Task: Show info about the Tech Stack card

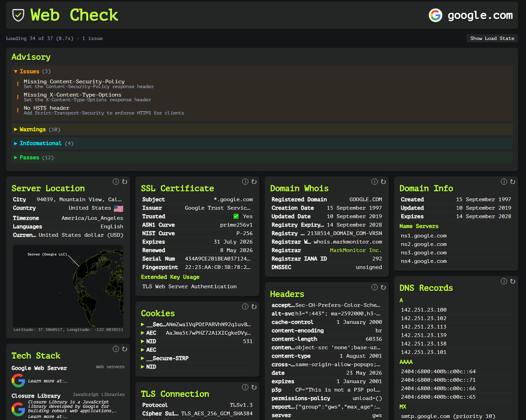Action: pos(116,349)
